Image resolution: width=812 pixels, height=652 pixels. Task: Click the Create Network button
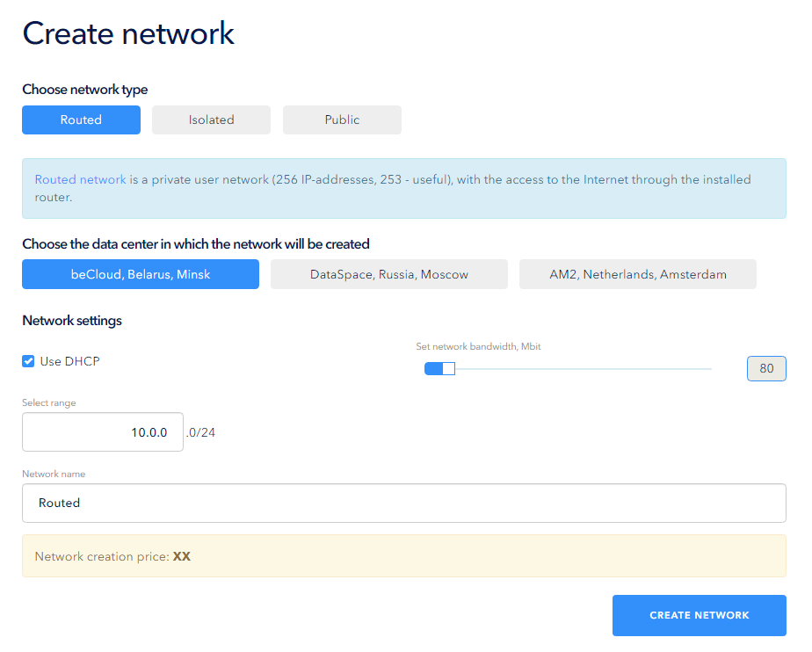pos(700,615)
